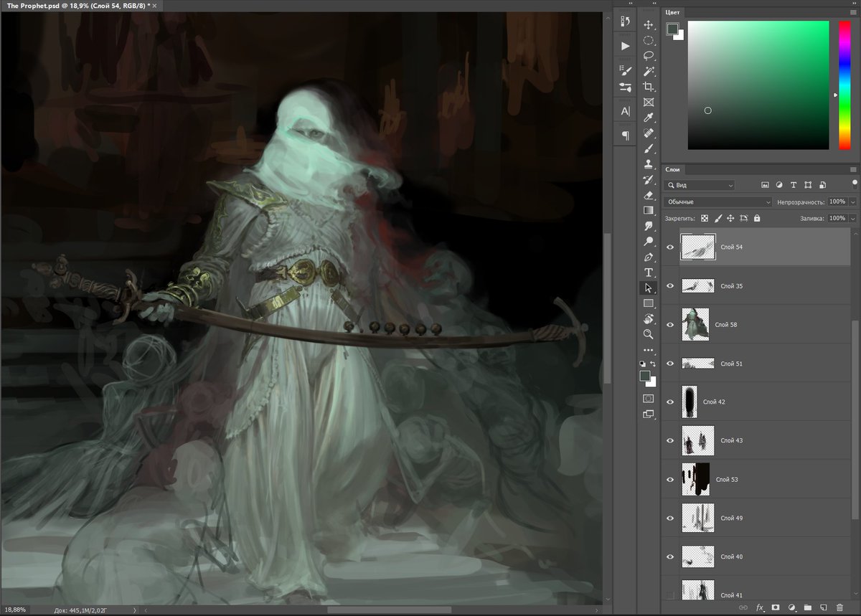Open the Непрозрачность opacity slider dropdown
Screen dimensions: 861x616
tap(853, 202)
